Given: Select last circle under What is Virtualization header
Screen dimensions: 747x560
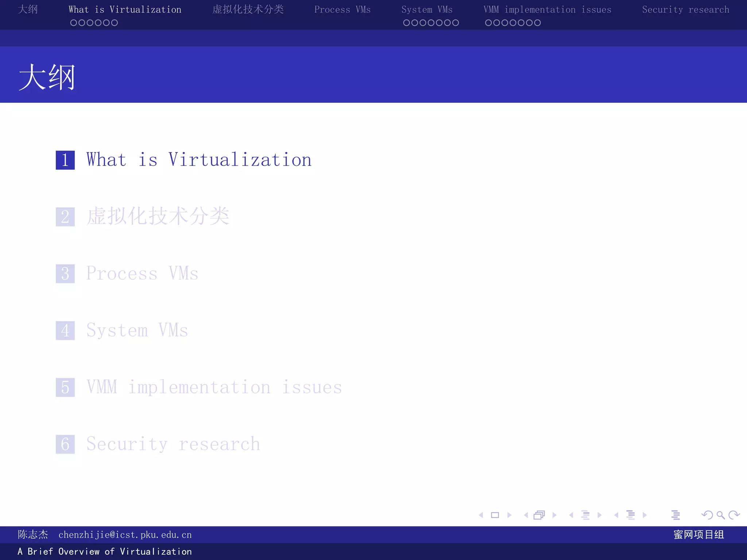Looking at the screenshot, I should (114, 23).
